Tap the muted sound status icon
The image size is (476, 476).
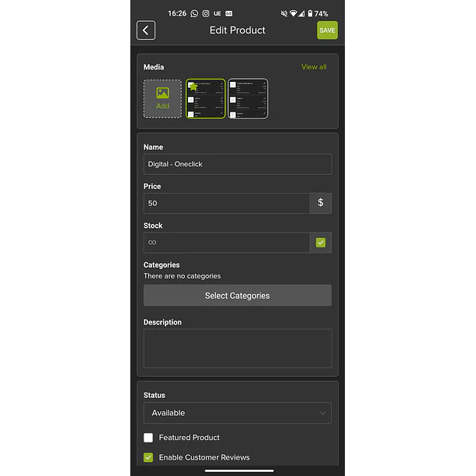coord(284,14)
